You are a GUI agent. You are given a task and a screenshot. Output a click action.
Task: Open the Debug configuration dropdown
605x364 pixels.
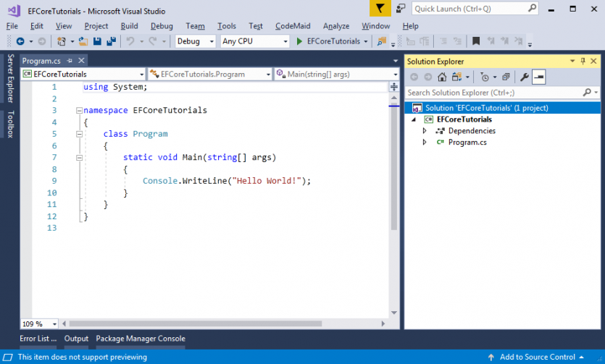(195, 41)
